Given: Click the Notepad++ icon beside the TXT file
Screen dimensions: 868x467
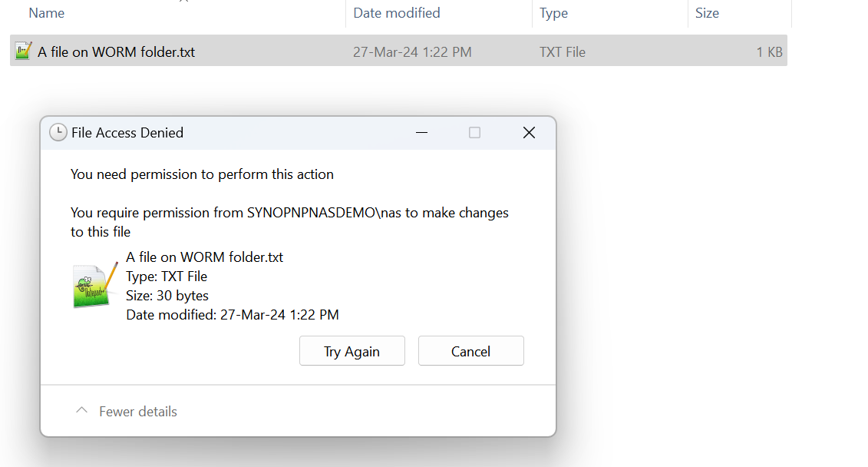Looking at the screenshot, I should click(21, 51).
